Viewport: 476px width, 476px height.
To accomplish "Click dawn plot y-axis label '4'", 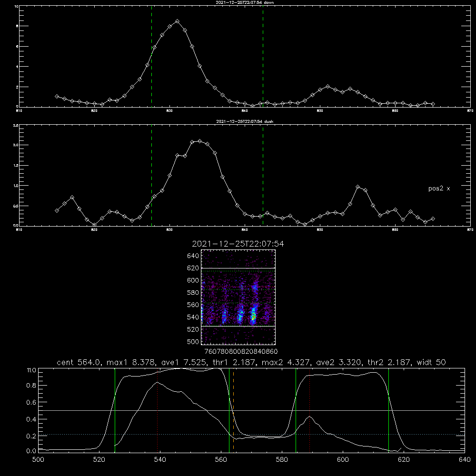I will coord(17,67).
